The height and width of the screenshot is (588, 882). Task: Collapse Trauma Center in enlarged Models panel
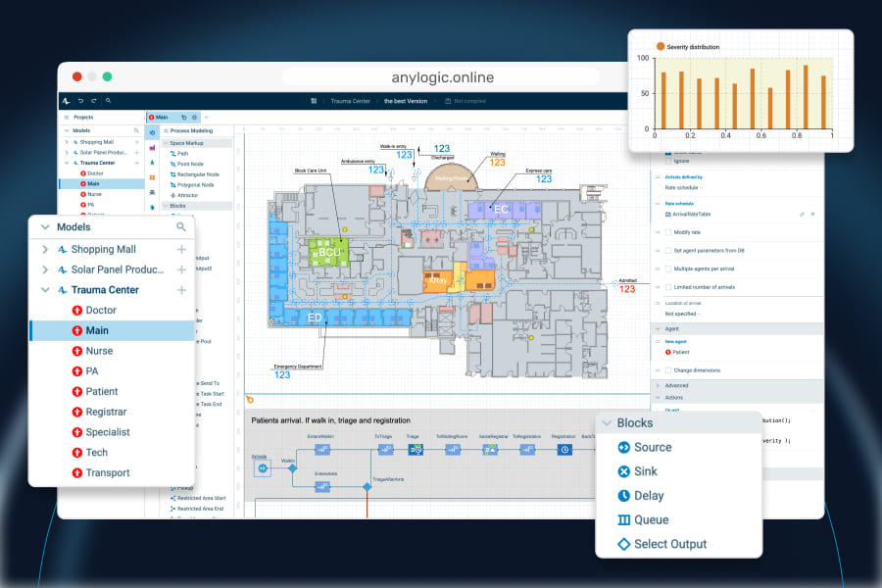coord(45,290)
